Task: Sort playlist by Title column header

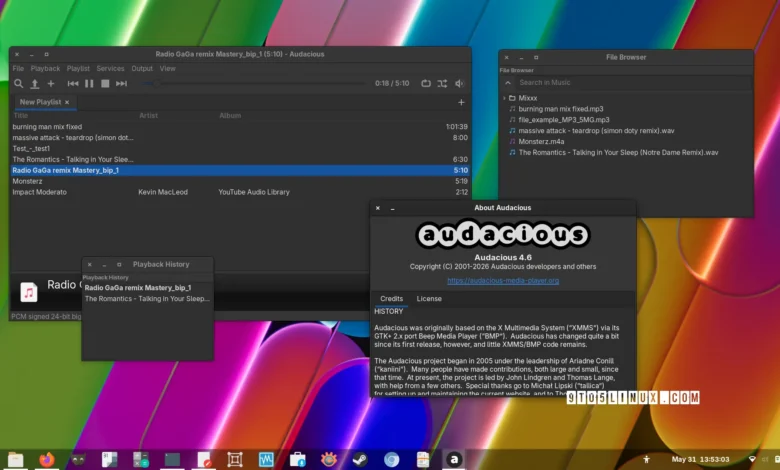Action: pos(20,115)
